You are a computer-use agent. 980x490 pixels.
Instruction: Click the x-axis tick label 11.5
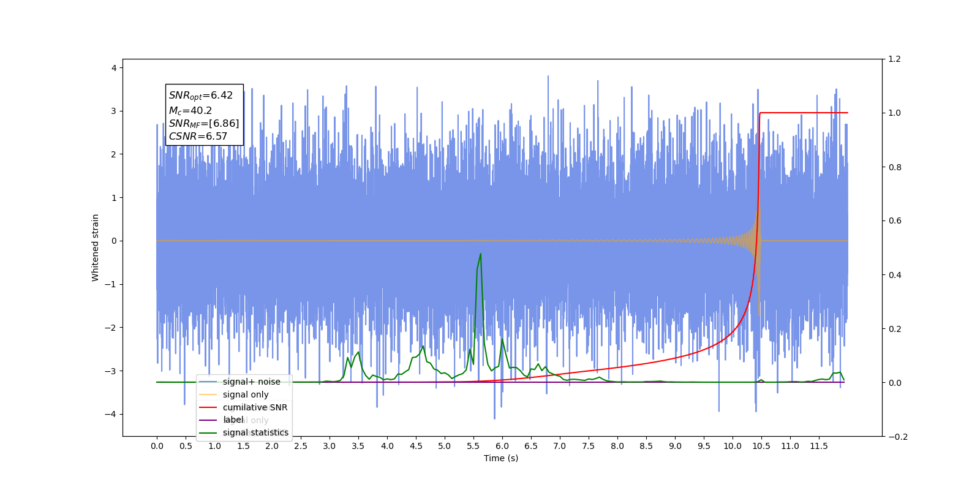819,446
